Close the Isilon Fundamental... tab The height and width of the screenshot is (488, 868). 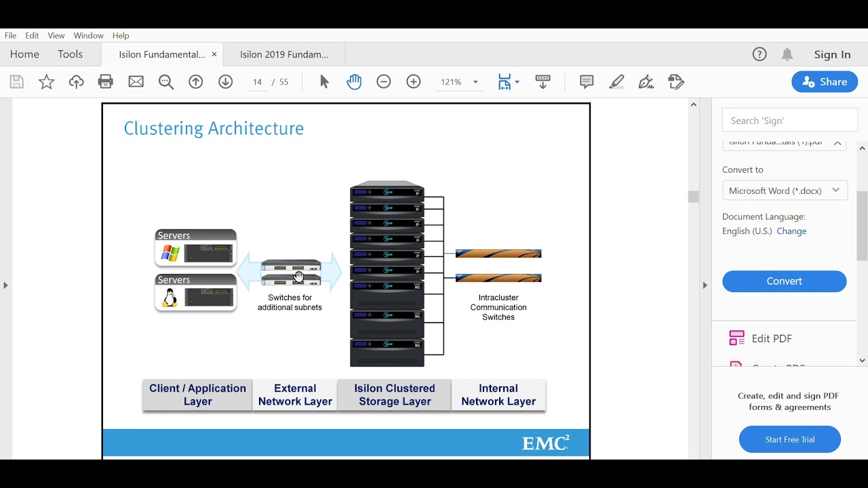pyautogui.click(x=214, y=54)
